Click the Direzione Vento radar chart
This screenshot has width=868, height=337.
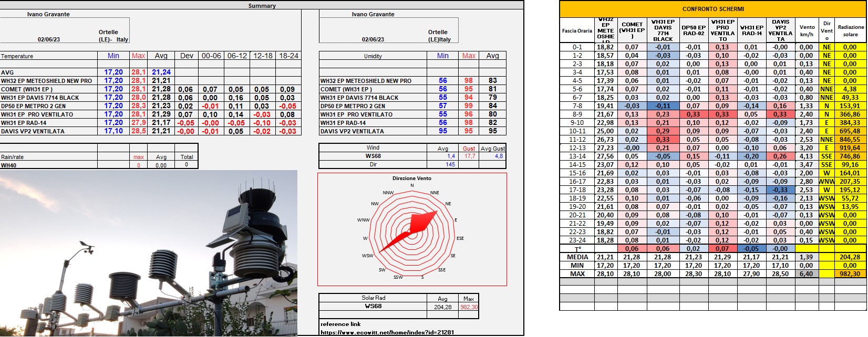[x=412, y=230]
